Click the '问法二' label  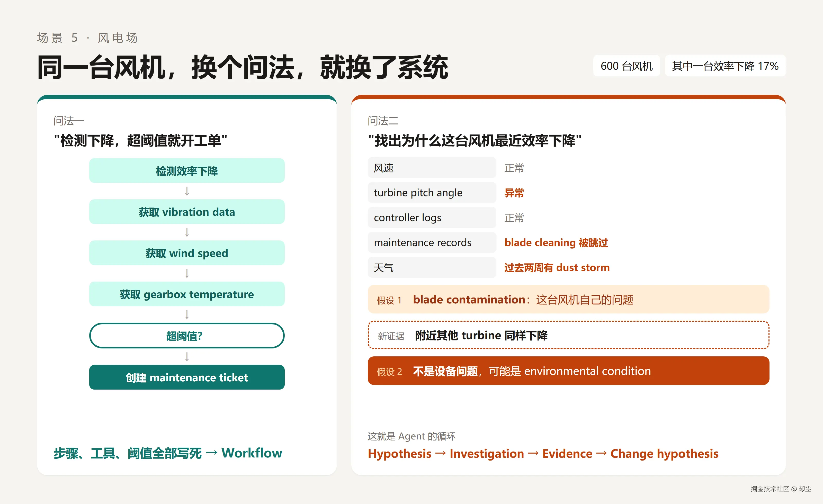pos(383,121)
